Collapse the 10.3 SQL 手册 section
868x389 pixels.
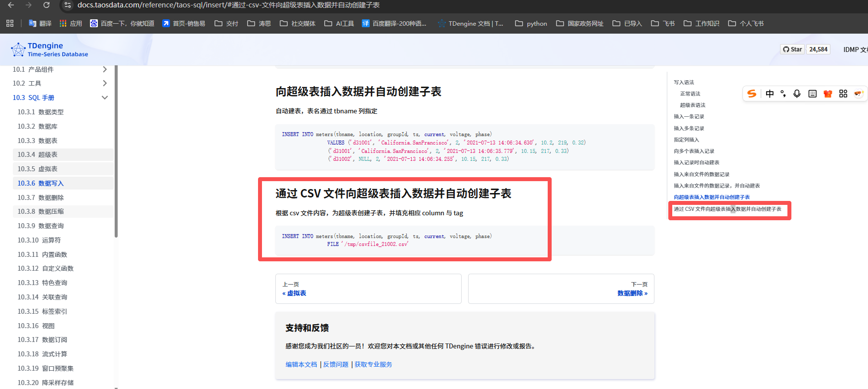pyautogui.click(x=104, y=97)
